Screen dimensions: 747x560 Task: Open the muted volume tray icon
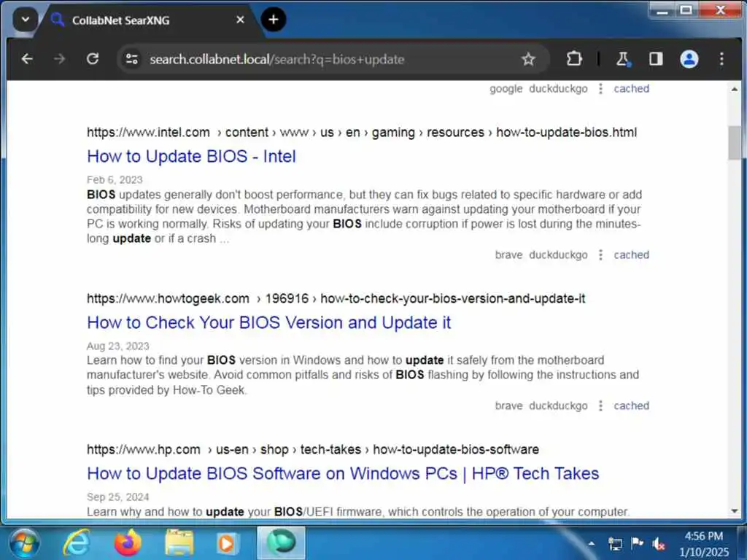point(659,543)
